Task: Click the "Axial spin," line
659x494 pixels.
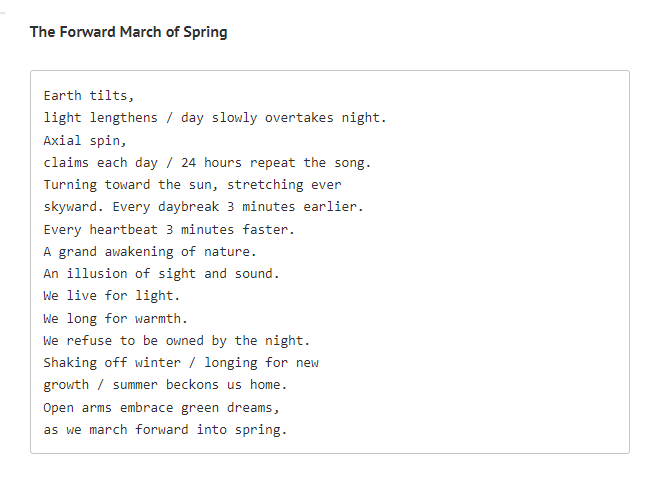Action: 85,140
